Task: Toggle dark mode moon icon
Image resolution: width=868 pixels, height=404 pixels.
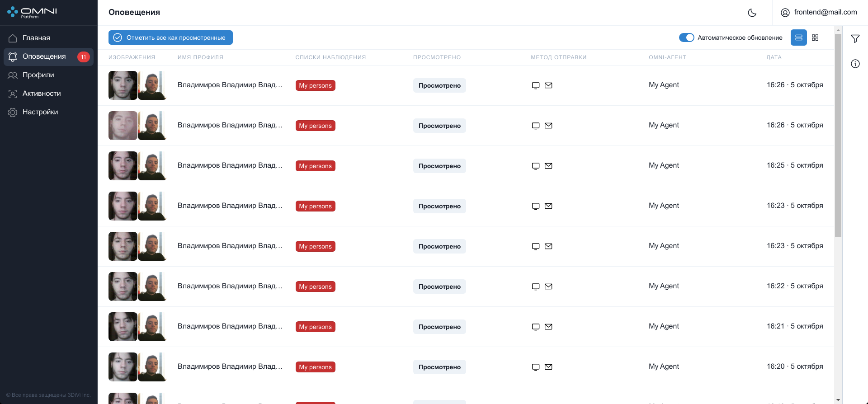Action: click(752, 13)
